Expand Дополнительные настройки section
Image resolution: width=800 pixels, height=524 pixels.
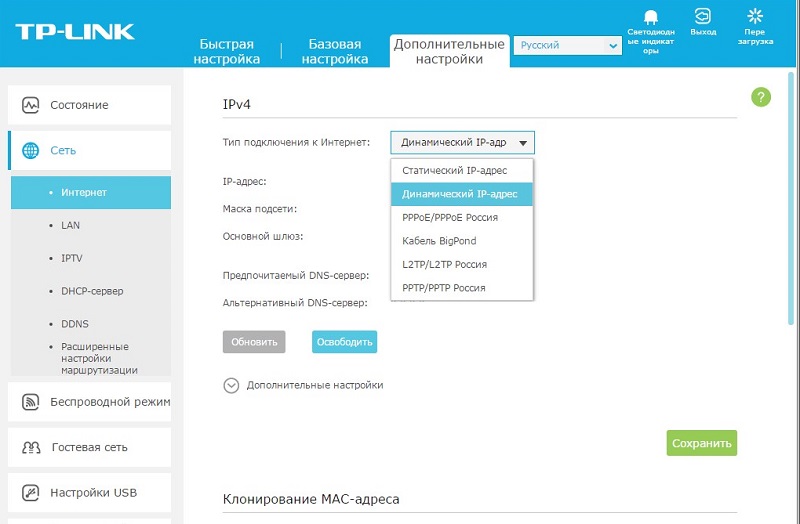point(232,385)
